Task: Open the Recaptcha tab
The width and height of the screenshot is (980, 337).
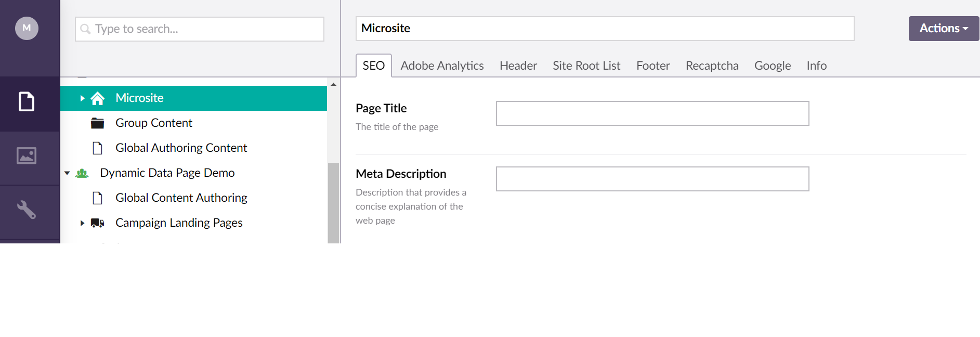Action: coord(712,66)
